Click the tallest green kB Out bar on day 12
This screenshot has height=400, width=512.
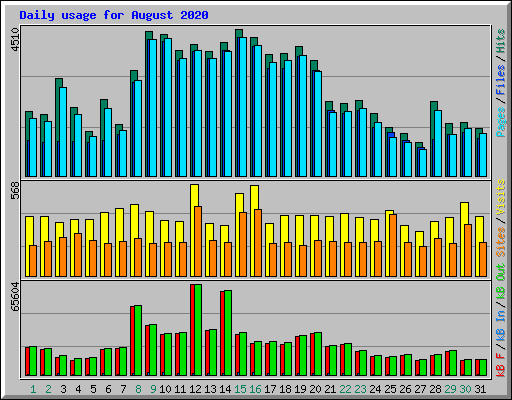click(198, 330)
